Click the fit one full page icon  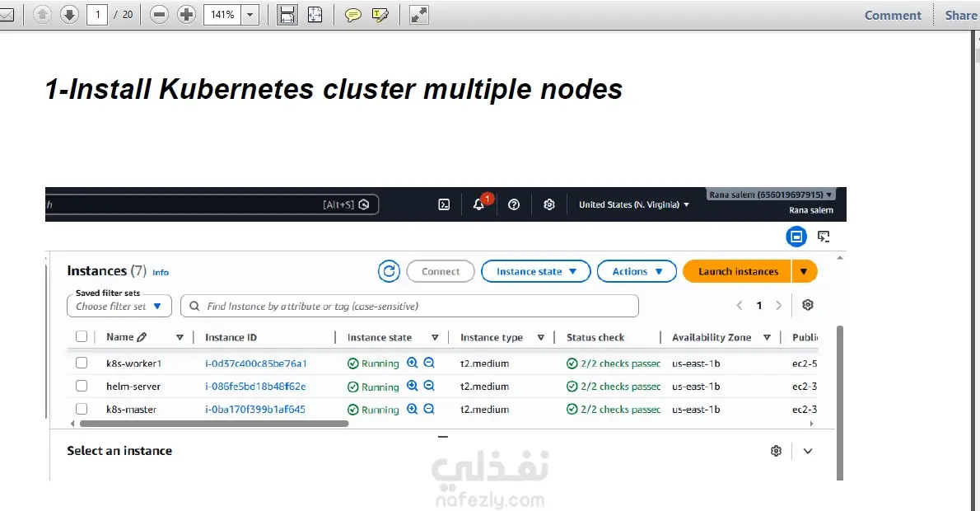pos(315,14)
